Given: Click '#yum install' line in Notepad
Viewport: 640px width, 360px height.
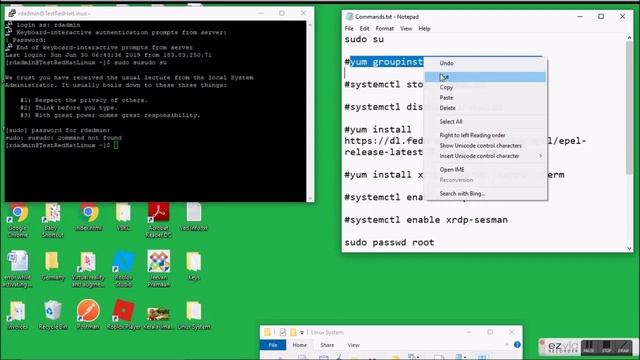Looking at the screenshot, I should tap(378, 130).
